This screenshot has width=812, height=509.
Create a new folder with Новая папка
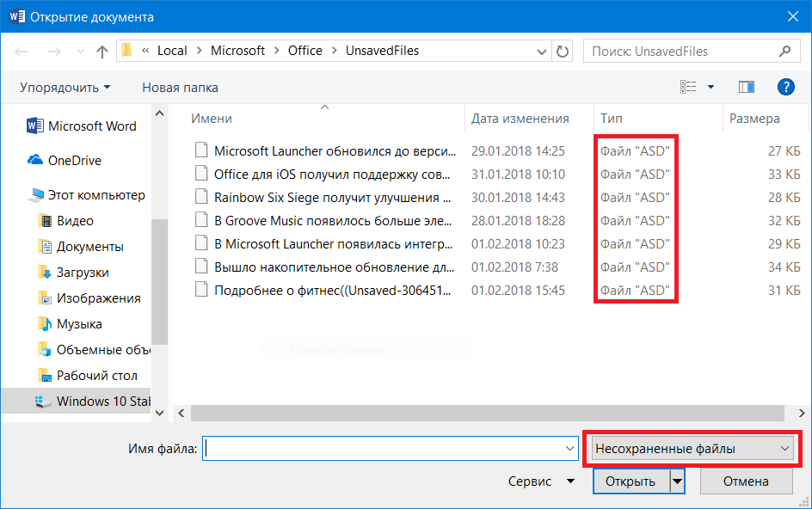coord(181,88)
